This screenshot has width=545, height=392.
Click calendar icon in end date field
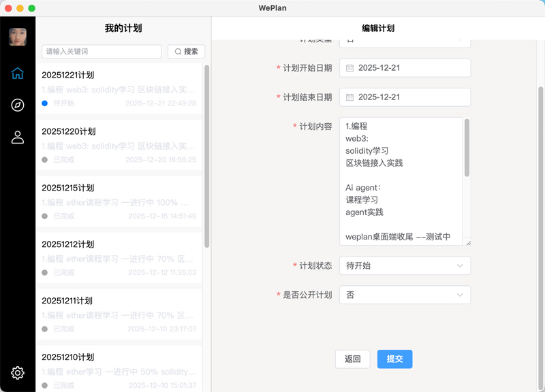click(x=349, y=97)
